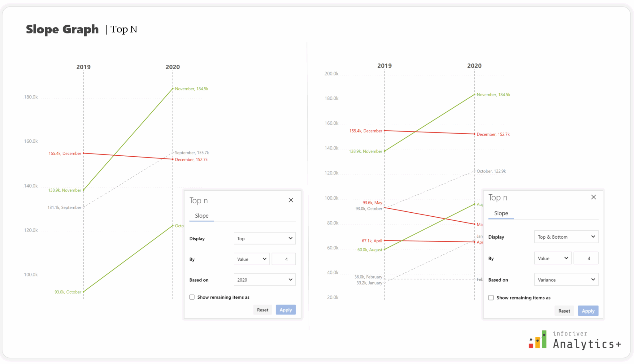Select the November 184.5k data point
Viewport: 634px width, 364px height.
[172, 89]
